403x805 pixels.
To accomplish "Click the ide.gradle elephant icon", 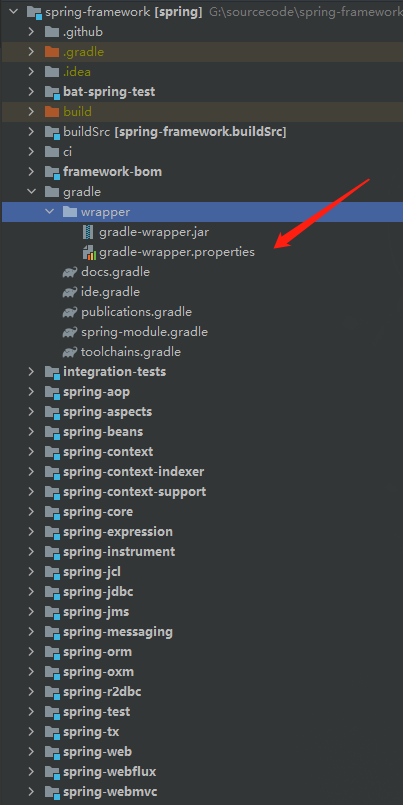I will [70, 292].
